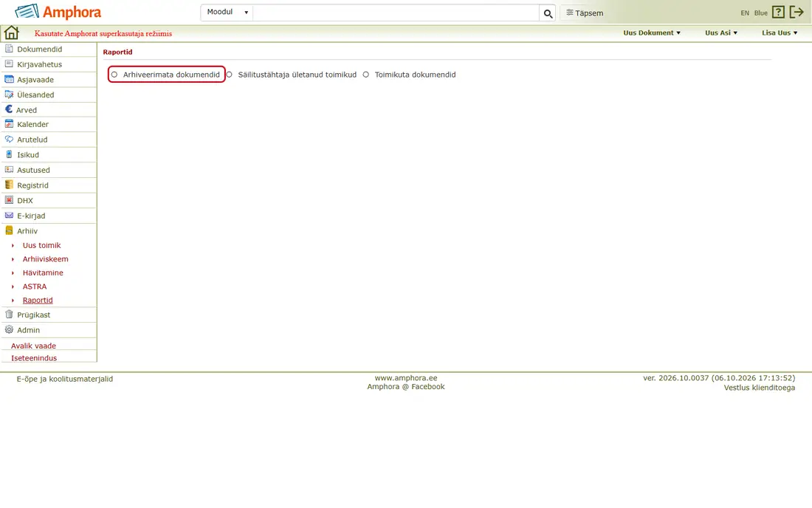Image resolution: width=812 pixels, height=508 pixels.
Task: Click the E-kirjad envelope icon
Action: [x=9, y=216]
